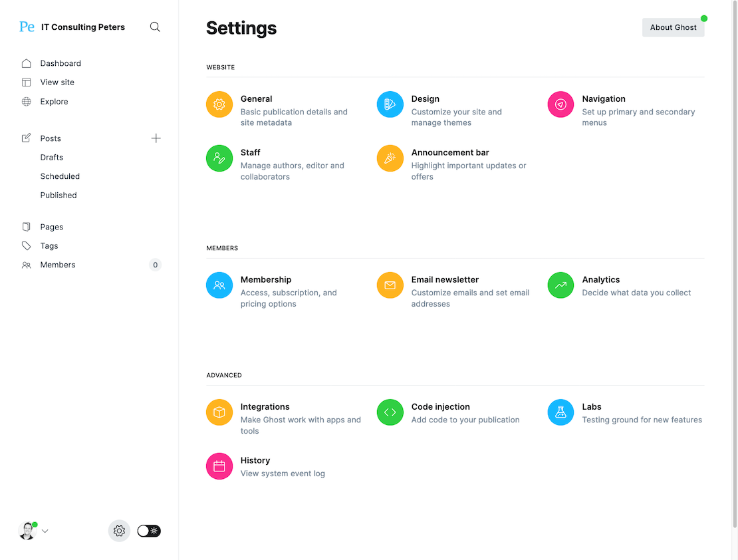The width and height of the screenshot is (738, 560).
Task: Open Membership settings via the blue icon
Action: (219, 285)
